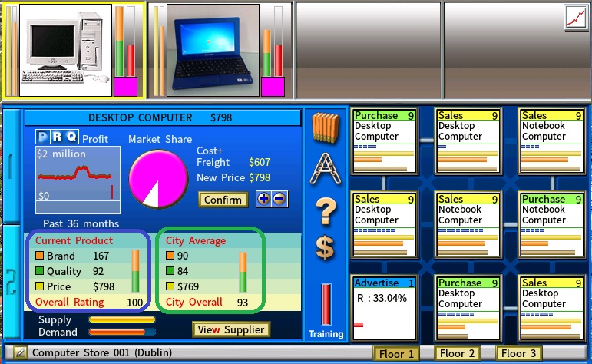
Task: Confirm the new price
Action: 223,200
